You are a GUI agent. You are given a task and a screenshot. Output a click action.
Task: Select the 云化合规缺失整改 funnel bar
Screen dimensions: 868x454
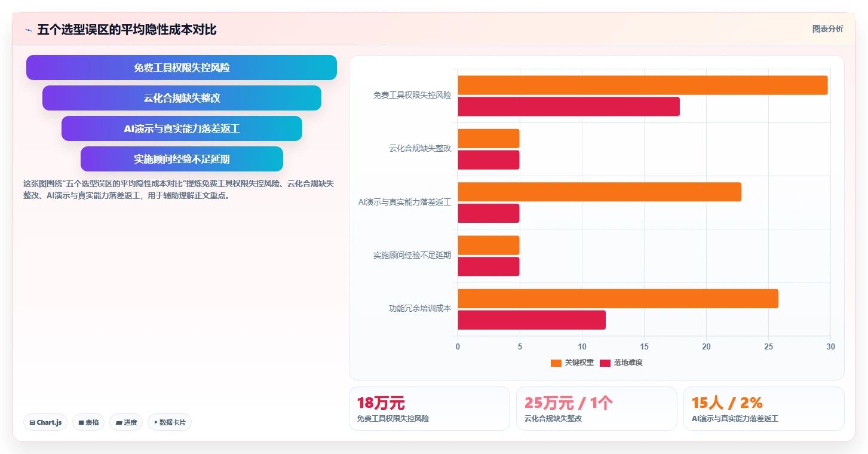pyautogui.click(x=182, y=98)
